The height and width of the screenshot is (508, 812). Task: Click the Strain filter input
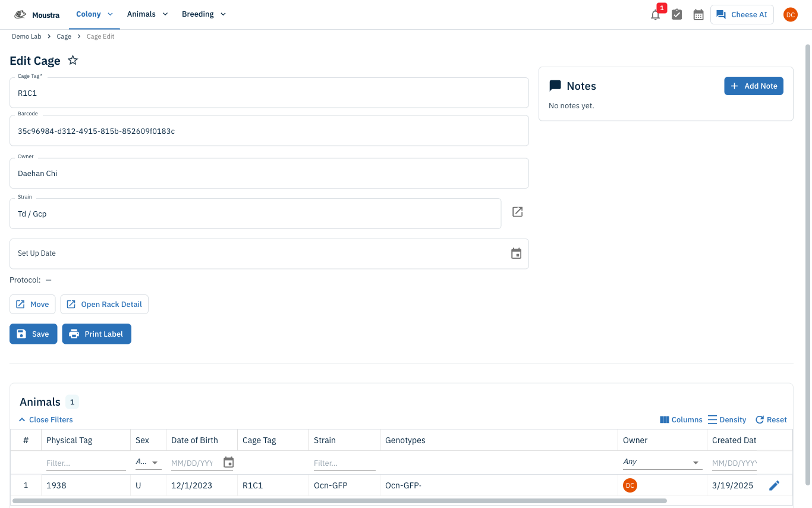tap(344, 463)
